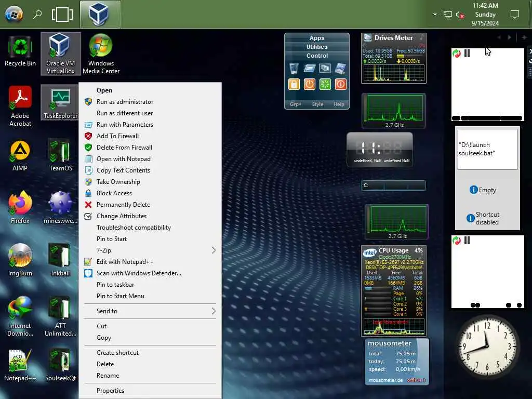532x399 pixels.
Task: Choose Block Access
Action: (x=150, y=193)
